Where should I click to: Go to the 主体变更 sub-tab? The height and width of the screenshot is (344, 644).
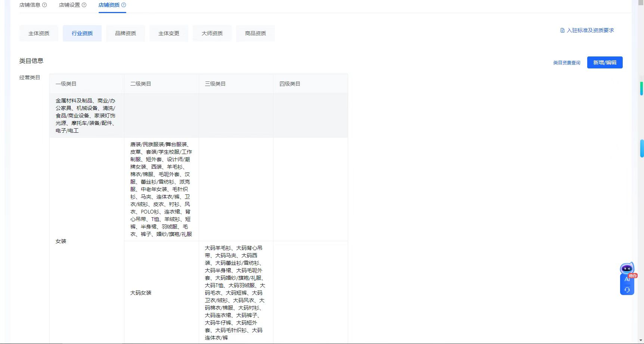169,34
